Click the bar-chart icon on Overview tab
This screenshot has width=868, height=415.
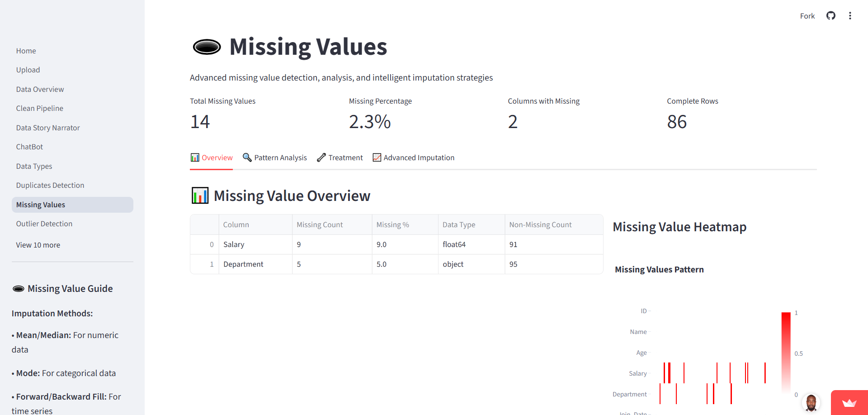point(195,157)
